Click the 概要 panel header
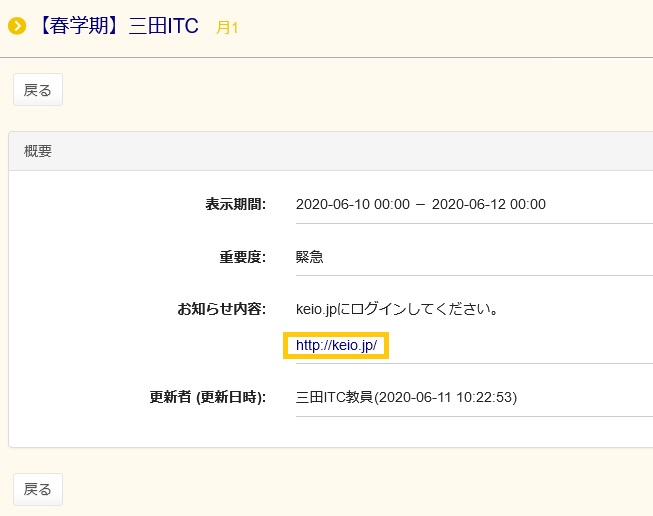653x516 pixels. [38, 152]
